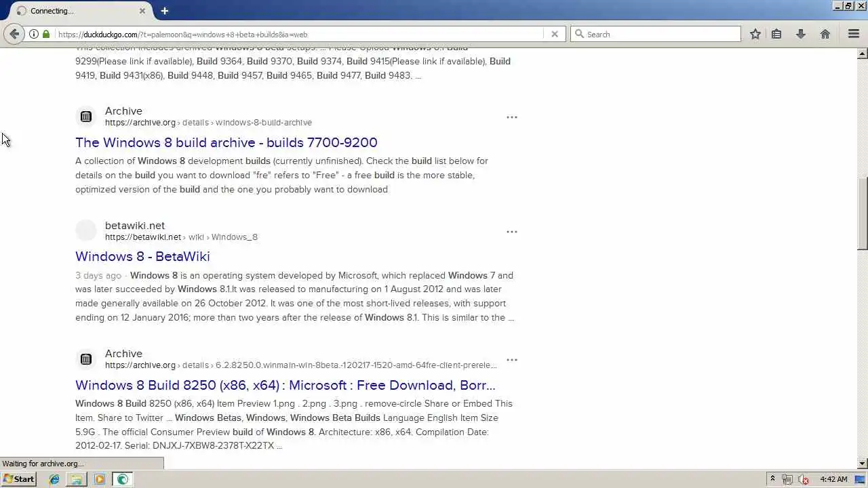Click the '3 days ago' text

(x=98, y=275)
